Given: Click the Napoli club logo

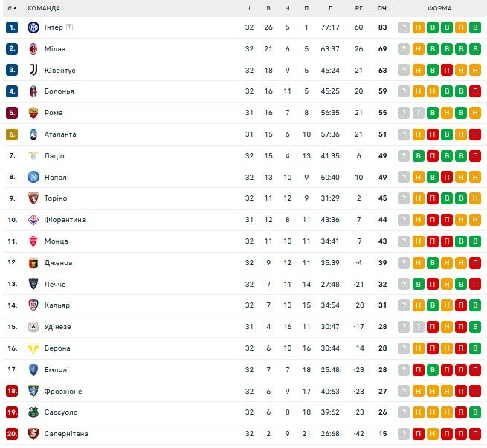Looking at the screenshot, I should click(33, 177).
